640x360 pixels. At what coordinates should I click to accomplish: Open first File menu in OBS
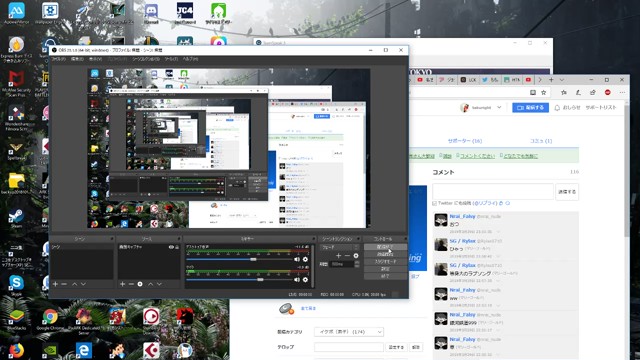click(58, 59)
